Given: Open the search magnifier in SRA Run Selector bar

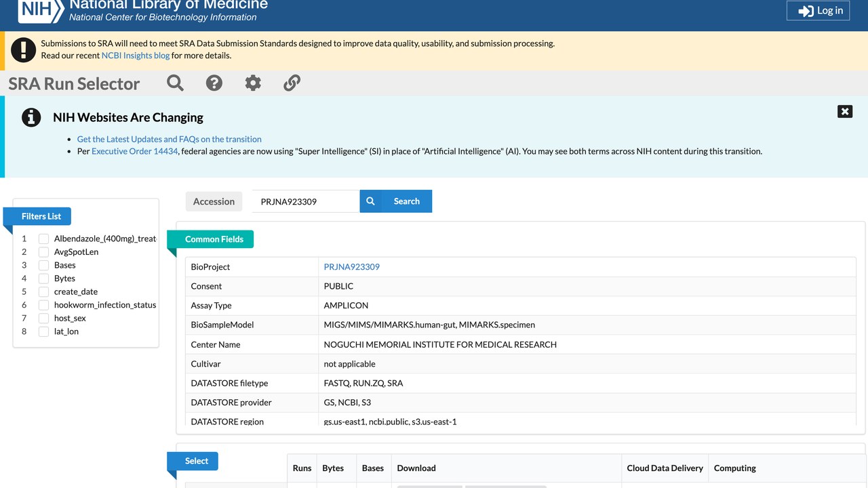Looking at the screenshot, I should tap(176, 83).
